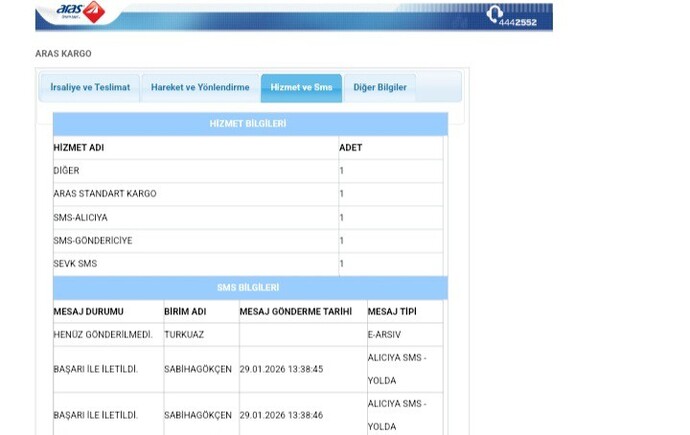Select the ARAS STANDART KARGO row
The image size is (690, 435).
[x=248, y=194]
